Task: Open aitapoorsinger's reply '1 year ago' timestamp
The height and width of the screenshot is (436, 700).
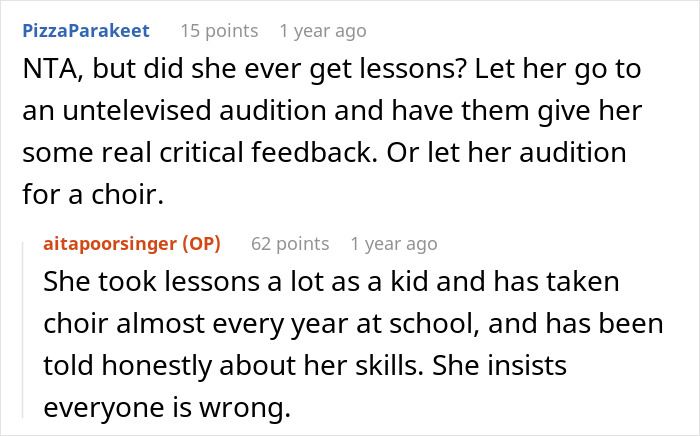Action: [394, 243]
